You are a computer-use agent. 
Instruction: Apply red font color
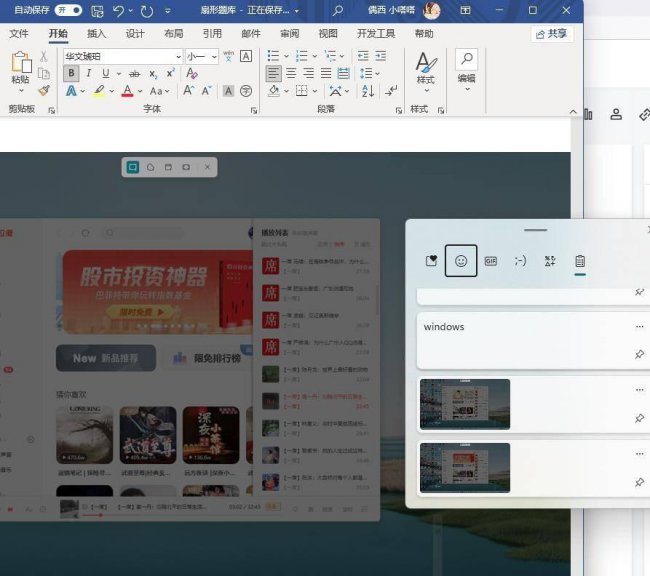pos(127,90)
